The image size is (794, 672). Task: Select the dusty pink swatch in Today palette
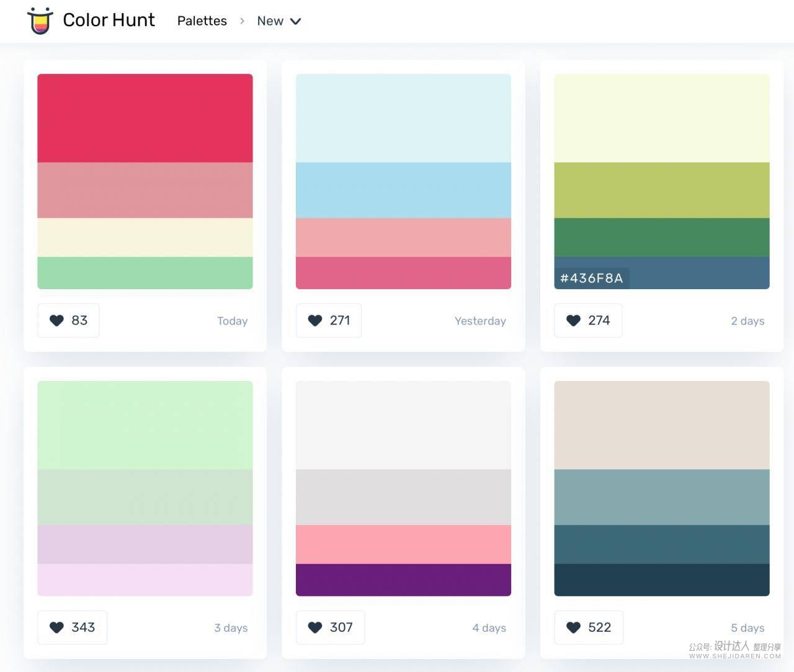point(145,190)
